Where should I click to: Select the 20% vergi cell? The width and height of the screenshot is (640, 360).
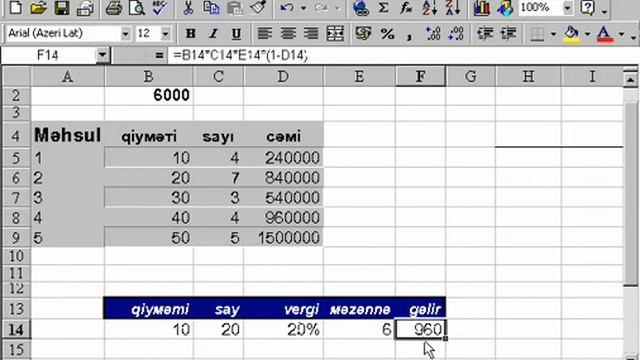coord(284,329)
